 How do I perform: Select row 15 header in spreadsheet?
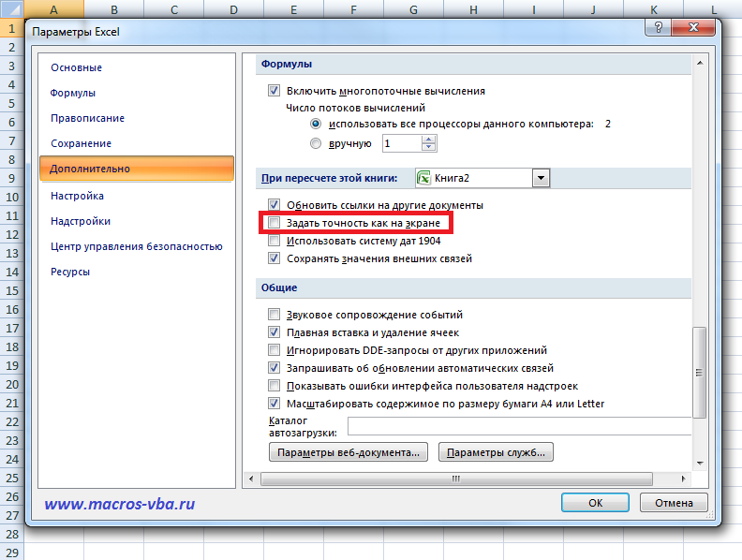(x=12, y=291)
